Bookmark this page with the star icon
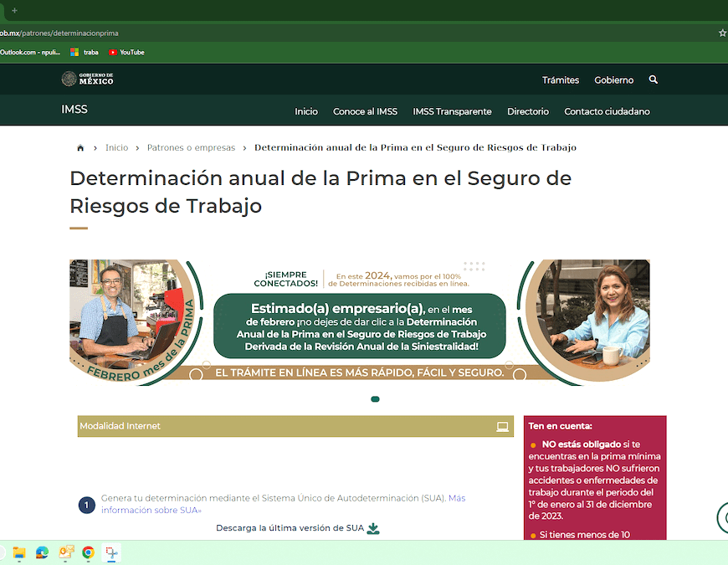Viewport: 728px width, 565px height. click(x=722, y=33)
